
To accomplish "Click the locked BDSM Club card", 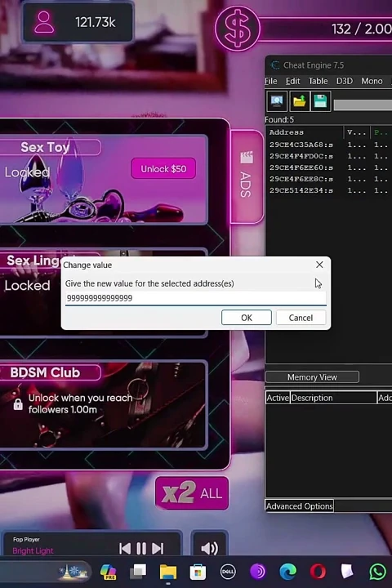I will point(103,404).
